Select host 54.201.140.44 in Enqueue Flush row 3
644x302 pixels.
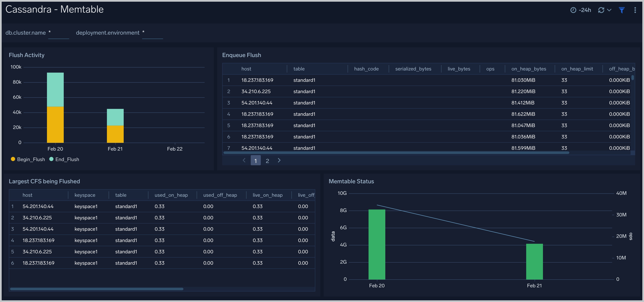tap(257, 103)
